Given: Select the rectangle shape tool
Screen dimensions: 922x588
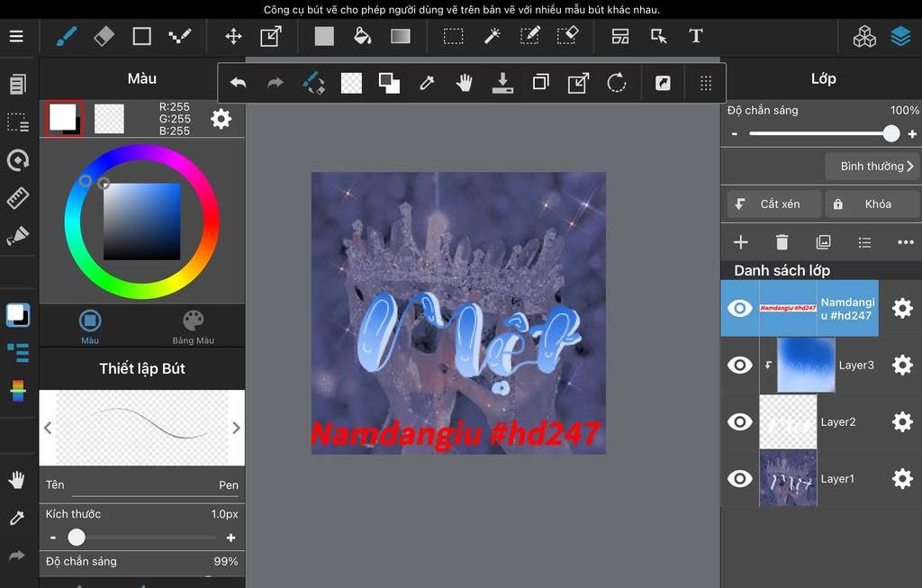Looking at the screenshot, I should point(141,36).
